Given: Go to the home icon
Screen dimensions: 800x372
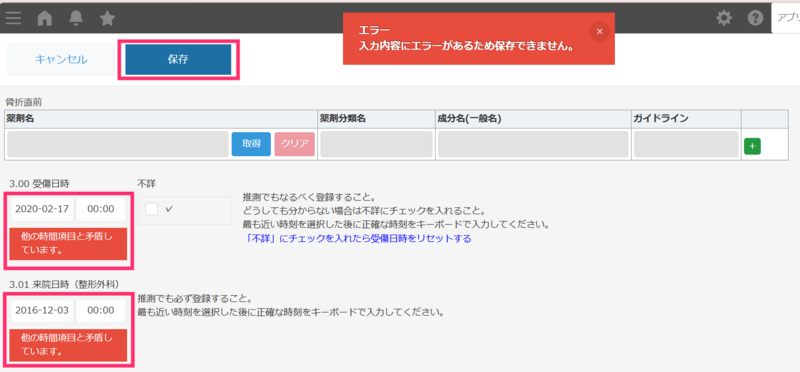Looking at the screenshot, I should [x=45, y=18].
